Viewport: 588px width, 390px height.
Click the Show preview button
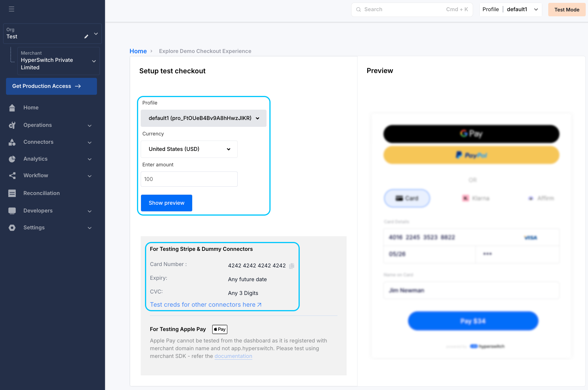[166, 203]
